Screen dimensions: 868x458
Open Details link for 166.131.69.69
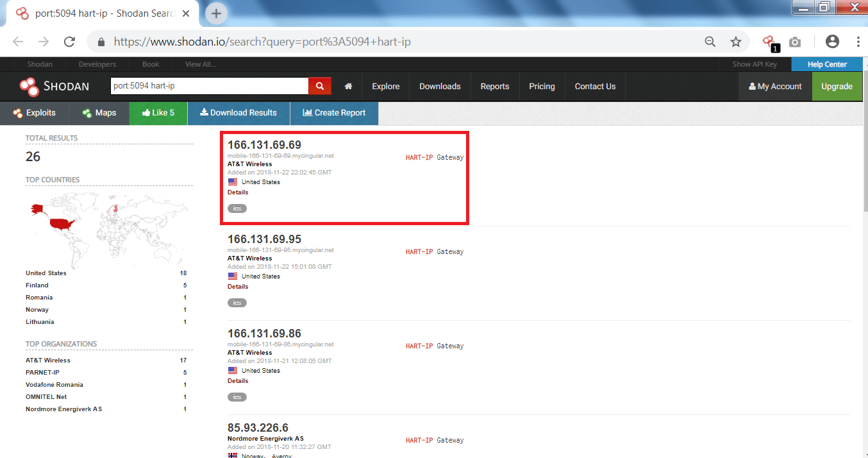pyautogui.click(x=237, y=192)
